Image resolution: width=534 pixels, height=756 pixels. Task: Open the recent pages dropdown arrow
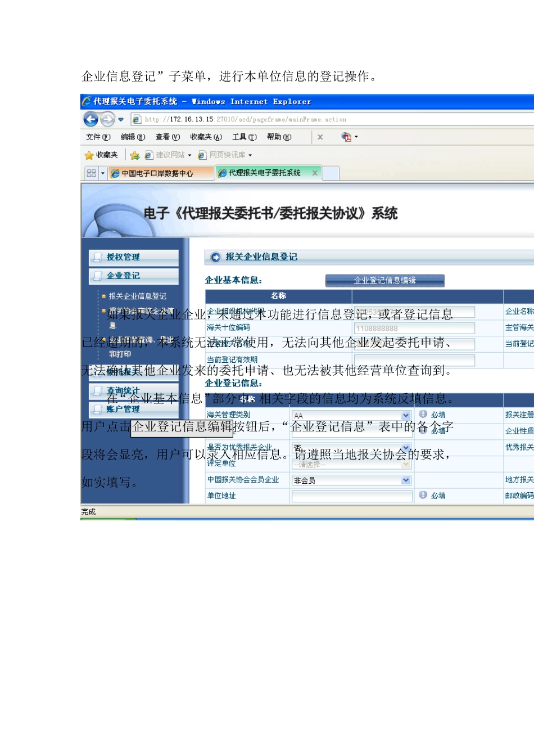click(121, 119)
